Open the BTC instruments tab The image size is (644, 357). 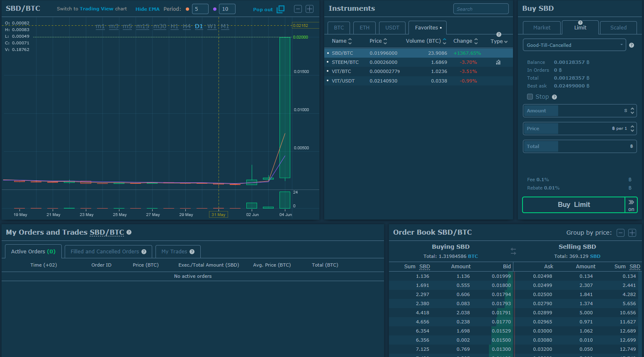click(x=339, y=28)
